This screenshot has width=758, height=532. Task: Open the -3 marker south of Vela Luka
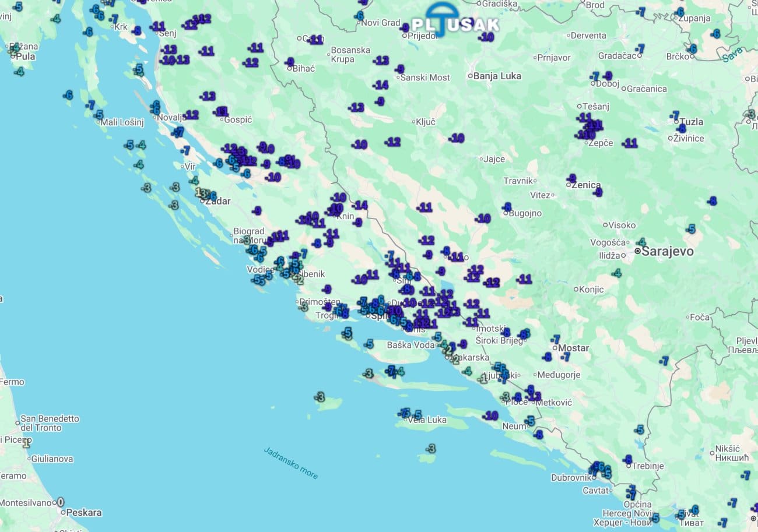point(430,449)
